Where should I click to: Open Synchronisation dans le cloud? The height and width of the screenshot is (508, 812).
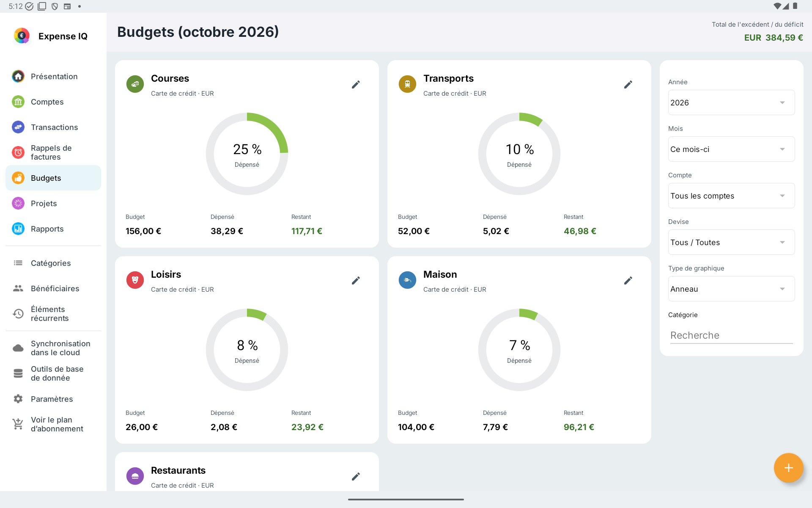[x=53, y=348]
